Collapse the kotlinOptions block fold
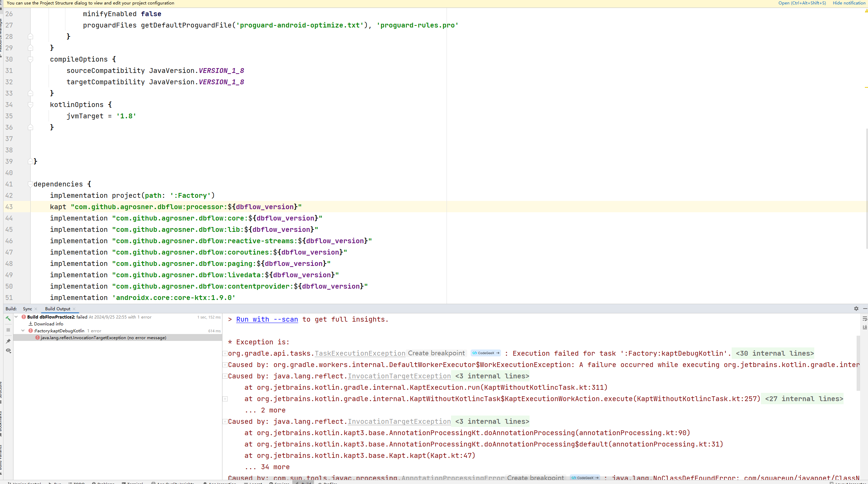 pos(30,105)
